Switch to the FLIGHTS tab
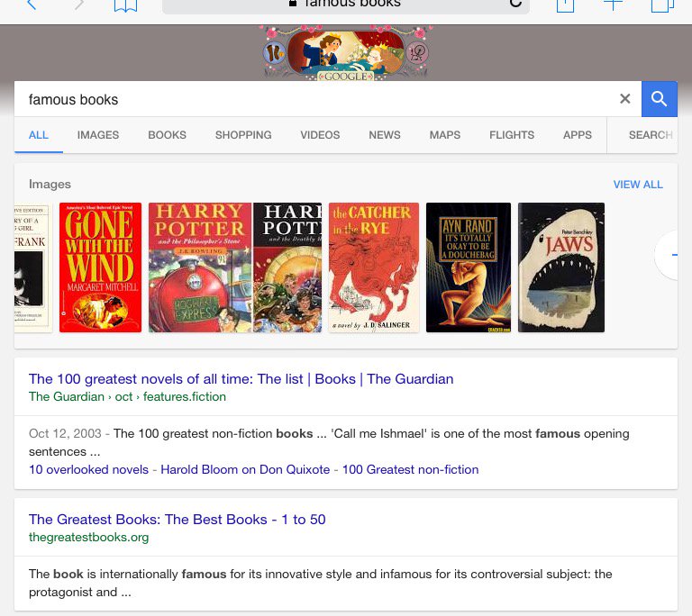Viewport: 692px width, 616px height. (x=512, y=135)
